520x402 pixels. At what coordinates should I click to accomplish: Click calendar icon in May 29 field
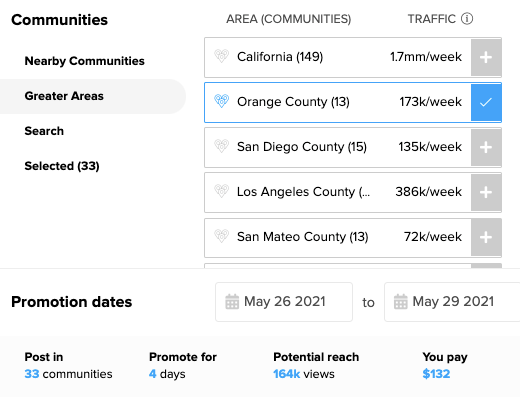(x=401, y=302)
